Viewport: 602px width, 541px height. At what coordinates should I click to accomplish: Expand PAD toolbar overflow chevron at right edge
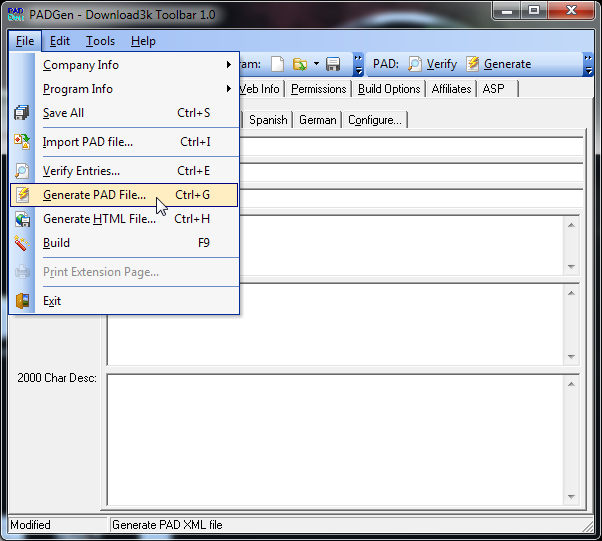[x=587, y=64]
